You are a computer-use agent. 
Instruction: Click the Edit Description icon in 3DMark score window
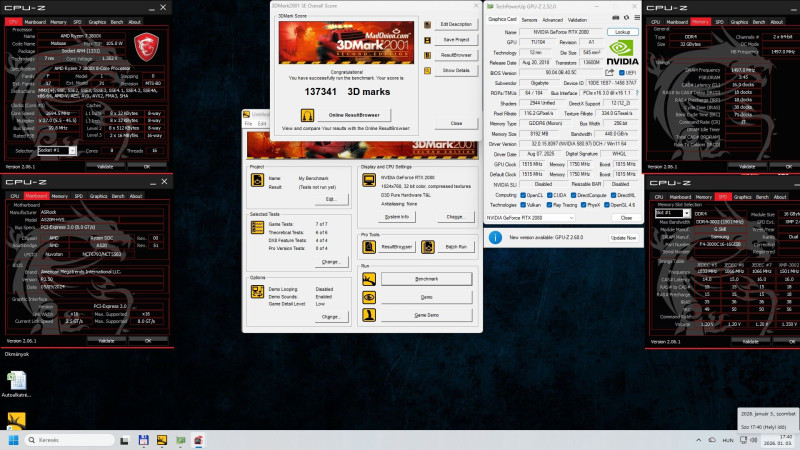(428, 24)
